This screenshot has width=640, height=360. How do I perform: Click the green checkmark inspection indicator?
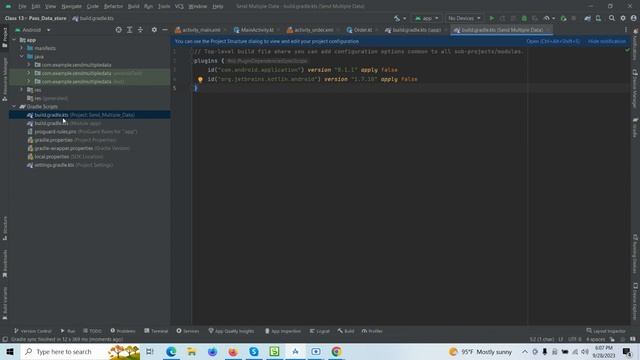(x=627, y=51)
